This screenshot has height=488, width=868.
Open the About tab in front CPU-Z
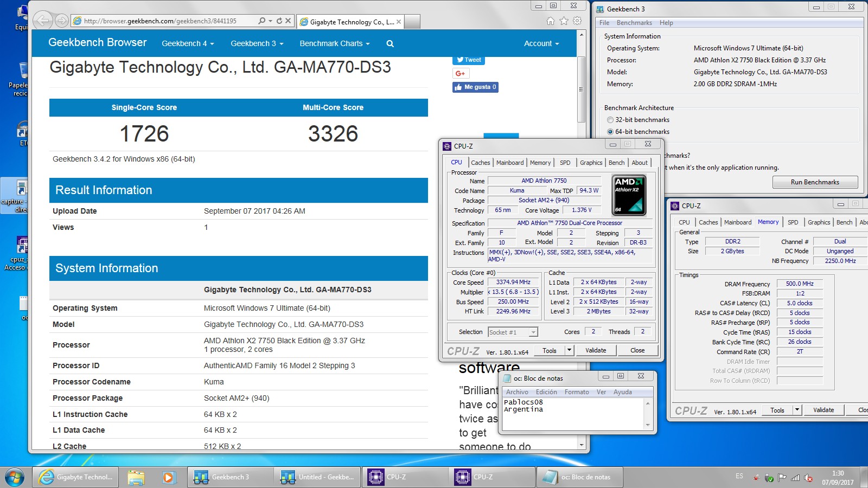[640, 163]
